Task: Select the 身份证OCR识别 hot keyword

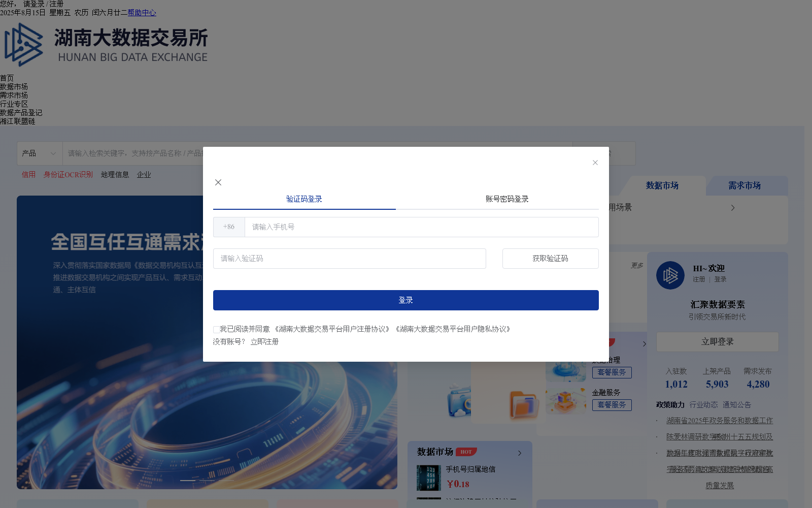Action: (68, 175)
